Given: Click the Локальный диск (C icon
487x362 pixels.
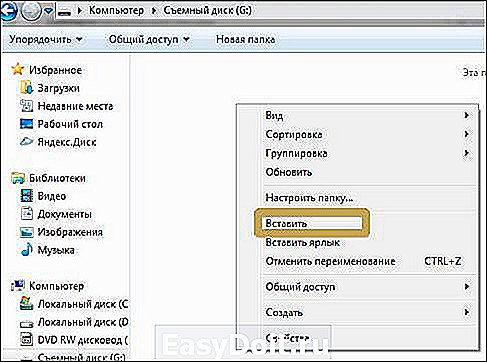Looking at the screenshot, I should [27, 303].
